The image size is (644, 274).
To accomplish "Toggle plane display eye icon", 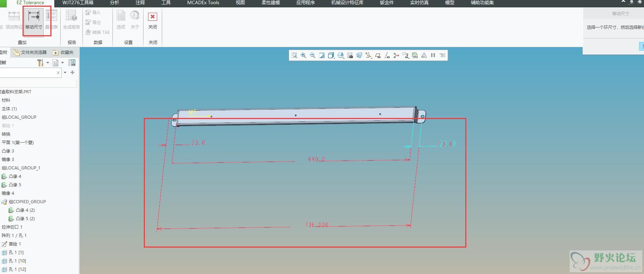I will click(x=378, y=55).
